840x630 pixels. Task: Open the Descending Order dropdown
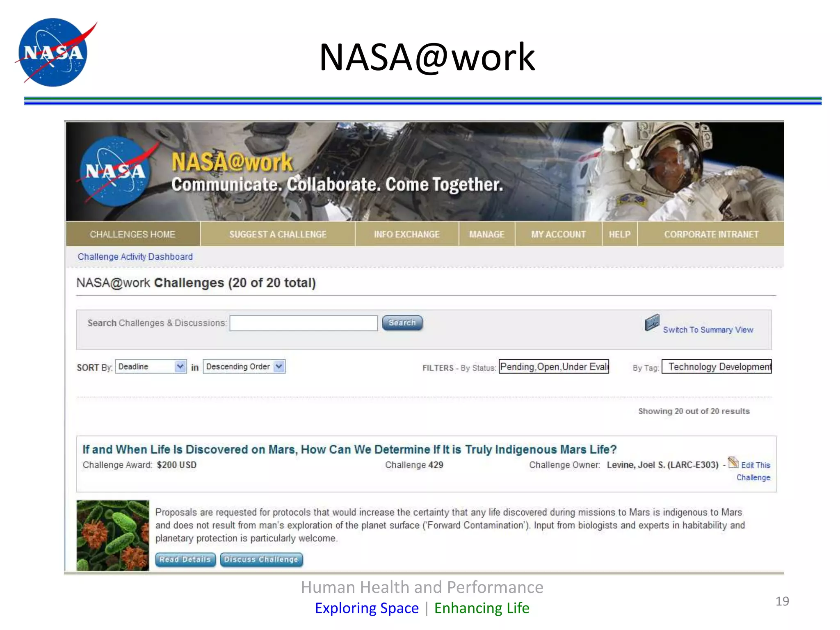pyautogui.click(x=244, y=366)
